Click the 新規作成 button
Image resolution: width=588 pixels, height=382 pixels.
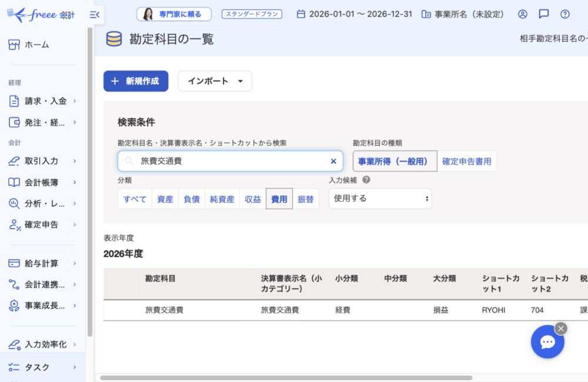[x=136, y=81]
